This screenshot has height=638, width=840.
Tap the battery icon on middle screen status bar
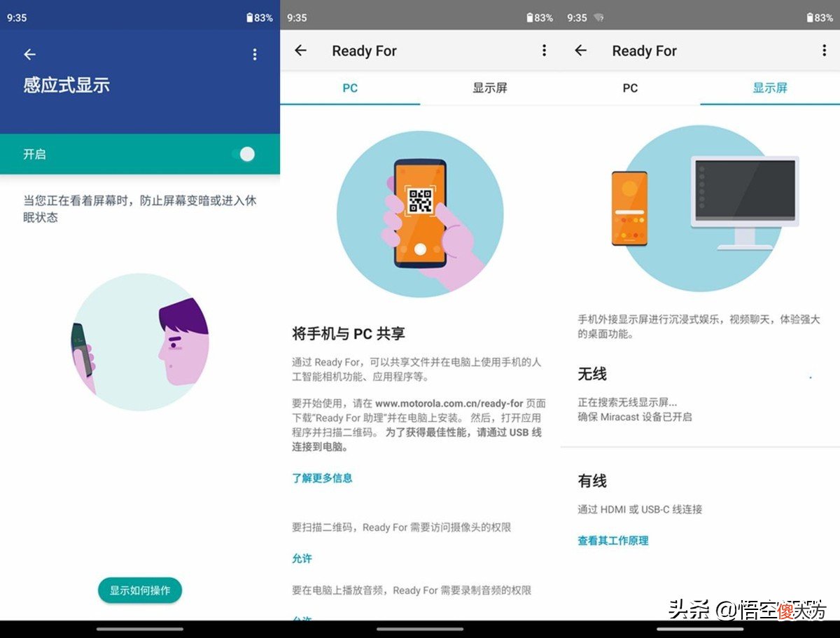[529, 18]
